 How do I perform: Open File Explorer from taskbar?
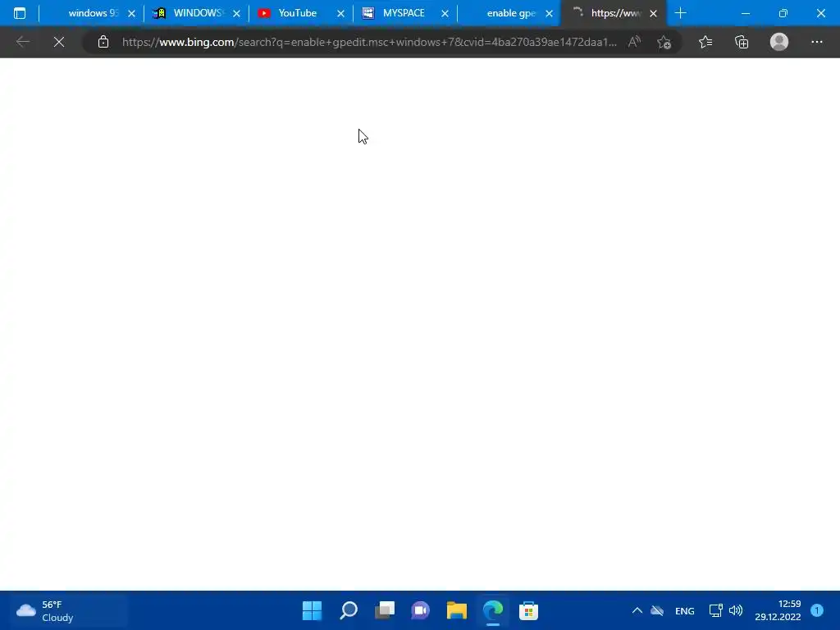(x=456, y=610)
